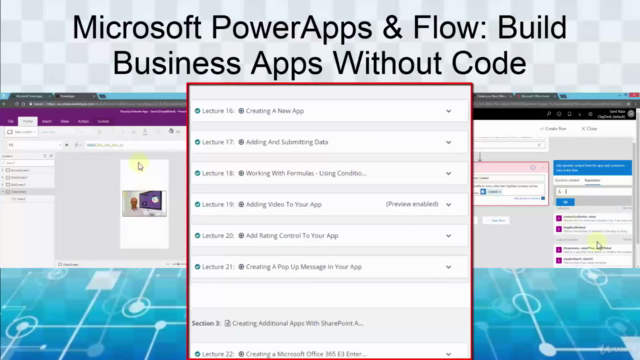Switch to the View tab in PowerApps

pos(64,121)
